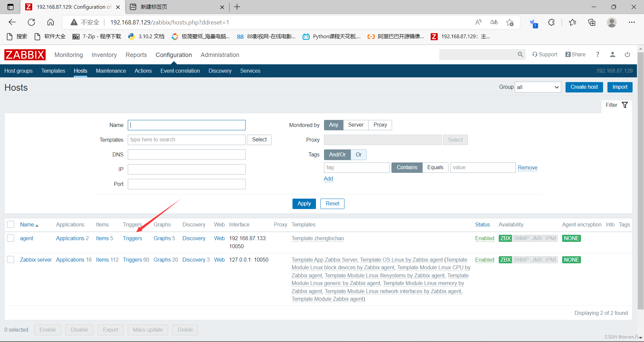Tick the checkbox for agent host

pyautogui.click(x=11, y=238)
